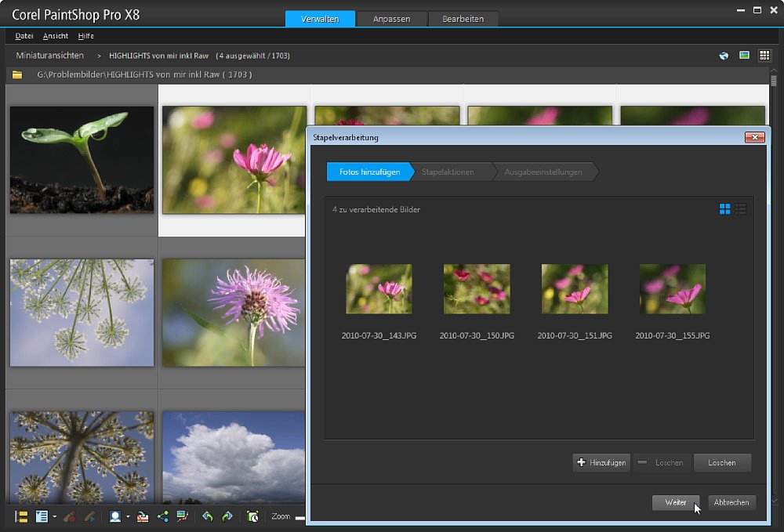The width and height of the screenshot is (784, 532).
Task: Select thumbnail 2010-07-30__150.JPG in batch dialog
Action: 477,289
